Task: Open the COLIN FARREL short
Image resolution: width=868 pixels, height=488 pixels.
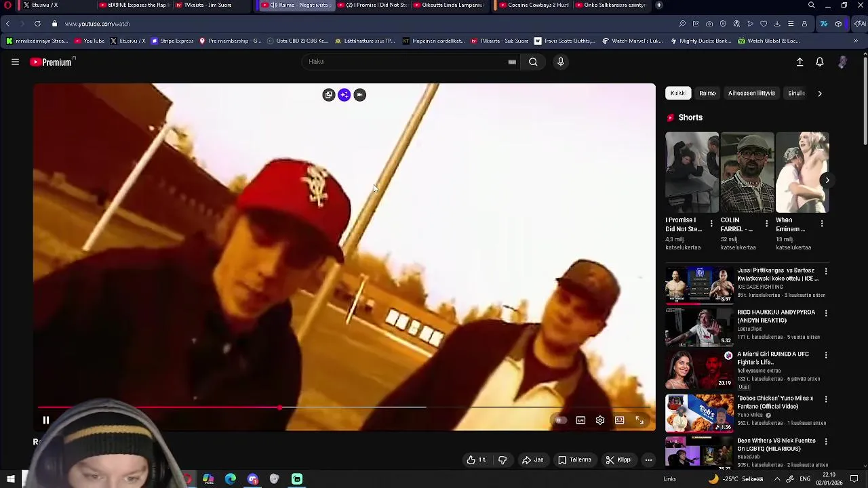Action: tap(747, 172)
